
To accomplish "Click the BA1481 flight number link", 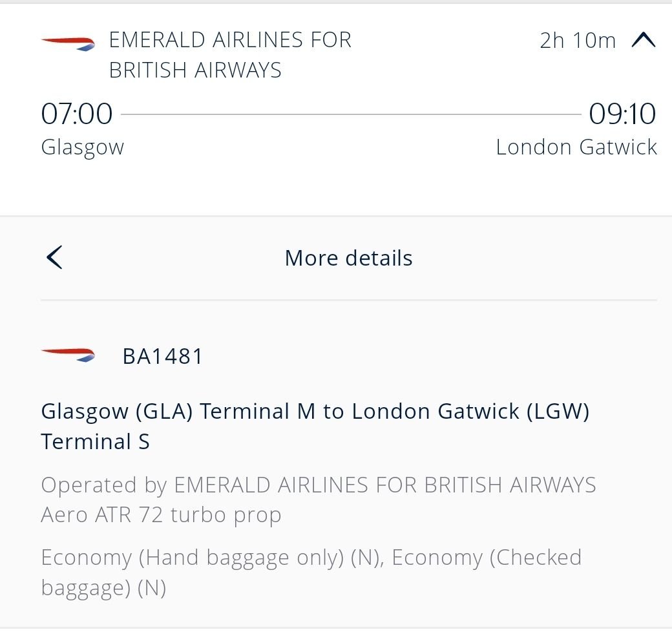I will [162, 355].
